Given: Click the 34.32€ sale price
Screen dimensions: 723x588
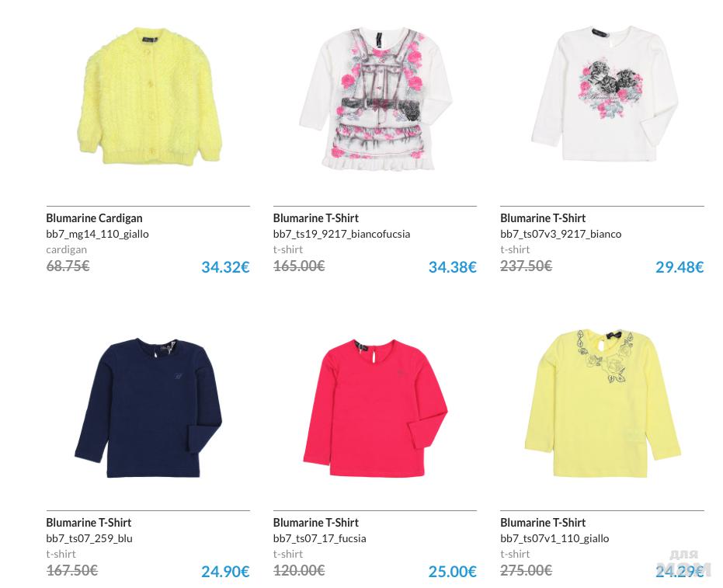Looking at the screenshot, I should [x=225, y=267].
